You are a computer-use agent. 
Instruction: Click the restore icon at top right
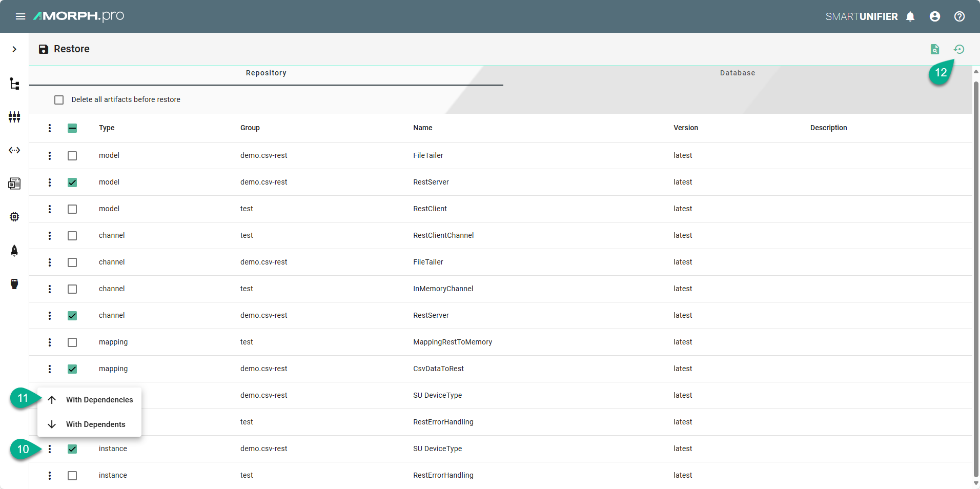click(959, 49)
